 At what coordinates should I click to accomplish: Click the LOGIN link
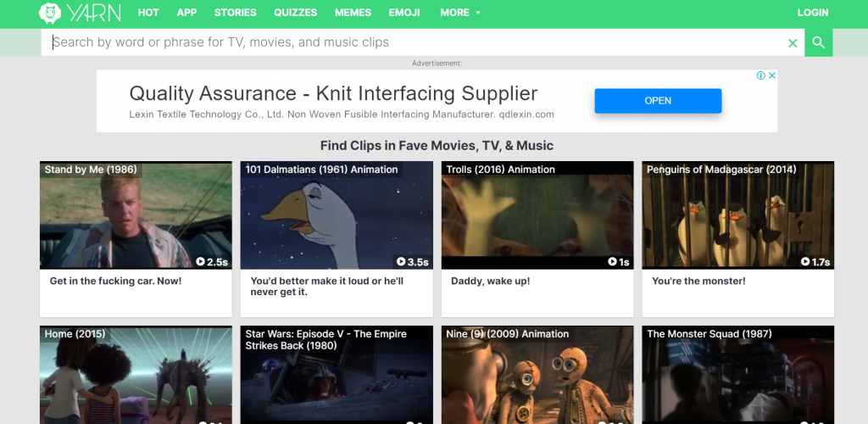pos(813,13)
